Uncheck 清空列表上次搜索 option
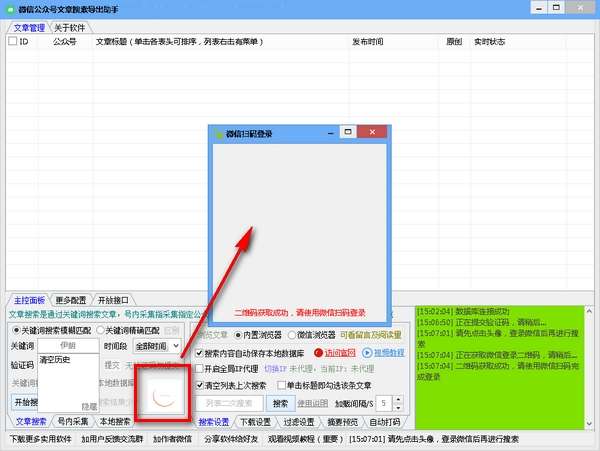 point(199,385)
